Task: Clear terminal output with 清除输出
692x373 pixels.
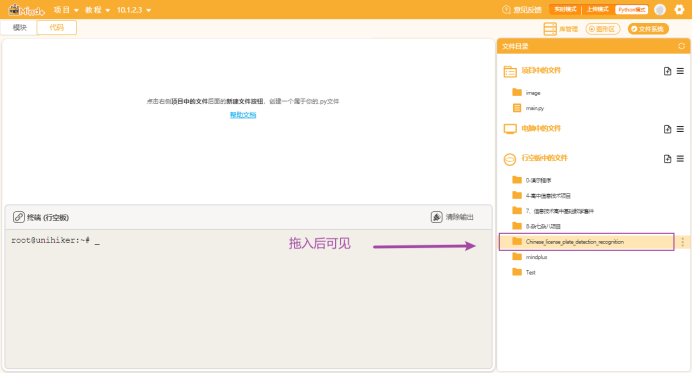Action: [452, 217]
